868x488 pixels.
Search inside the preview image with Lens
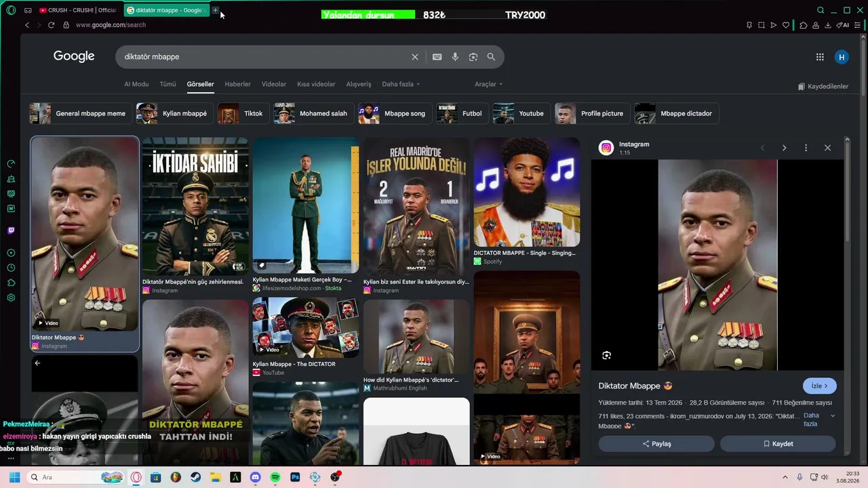pyautogui.click(x=607, y=355)
